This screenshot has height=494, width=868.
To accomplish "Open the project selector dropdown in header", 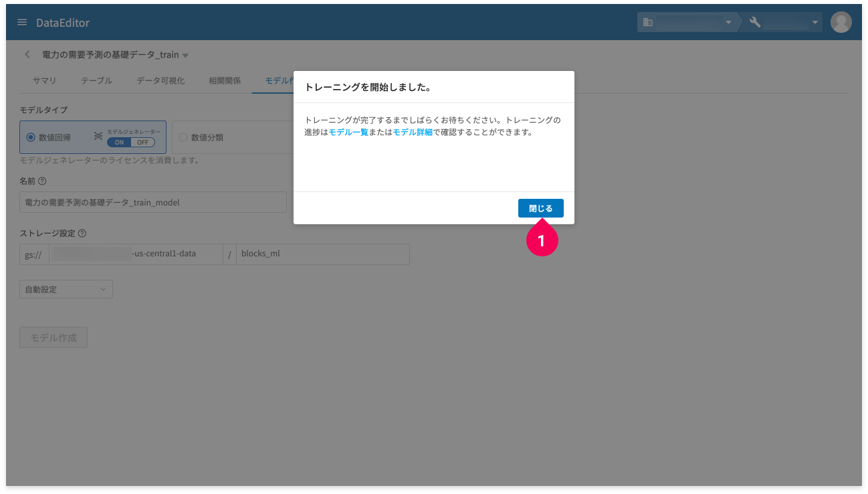I will point(782,22).
